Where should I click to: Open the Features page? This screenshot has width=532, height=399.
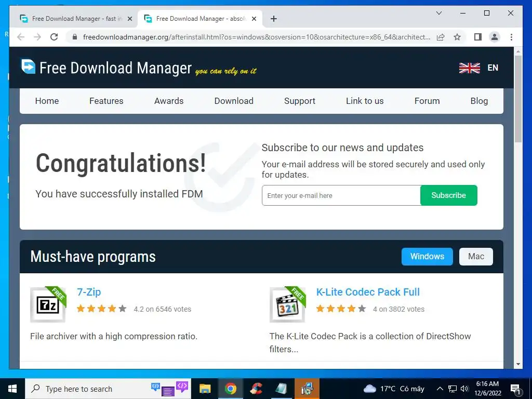pos(106,101)
